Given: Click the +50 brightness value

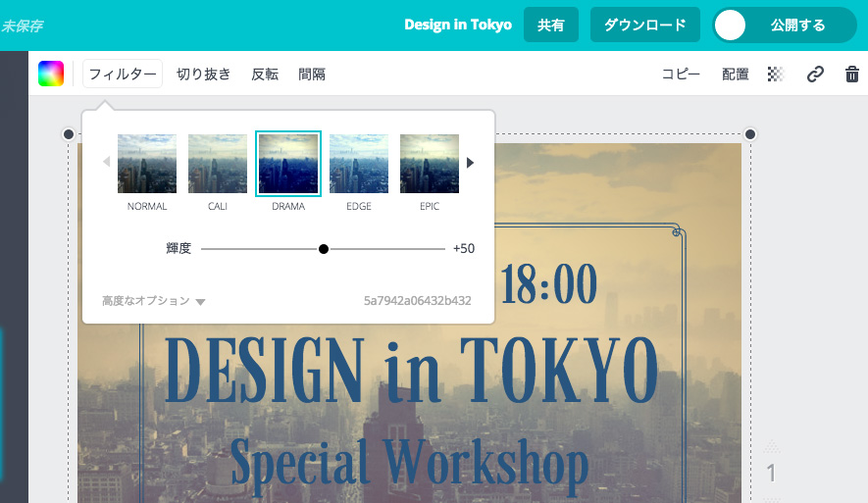Looking at the screenshot, I should 463,248.
